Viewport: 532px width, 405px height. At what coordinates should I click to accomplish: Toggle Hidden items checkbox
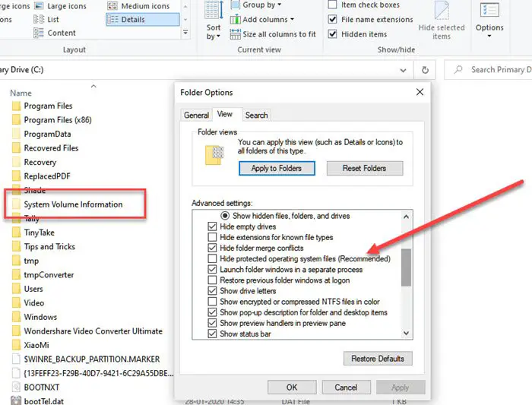(333, 34)
